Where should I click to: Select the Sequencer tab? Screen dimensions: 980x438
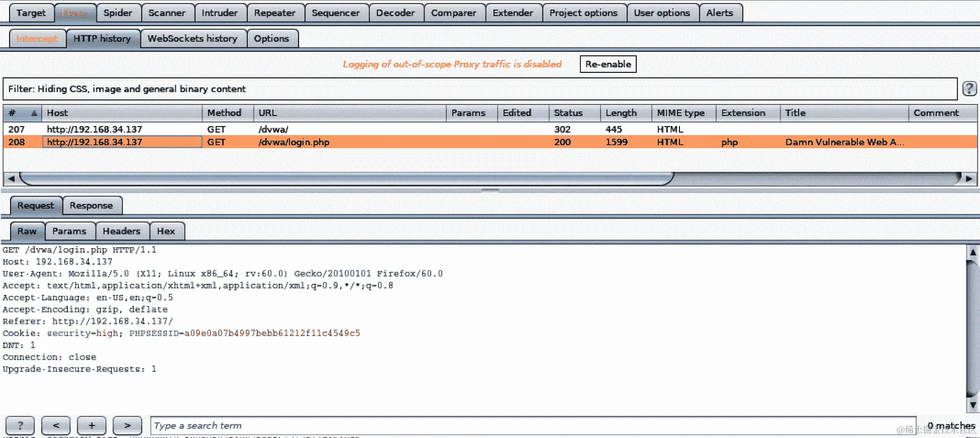click(336, 13)
